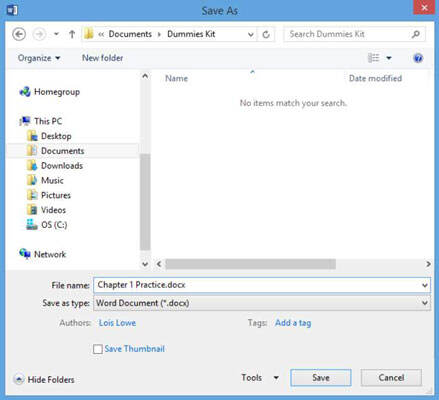Click the Desktop folder icon
This screenshot has height=400, width=439.
point(32,136)
